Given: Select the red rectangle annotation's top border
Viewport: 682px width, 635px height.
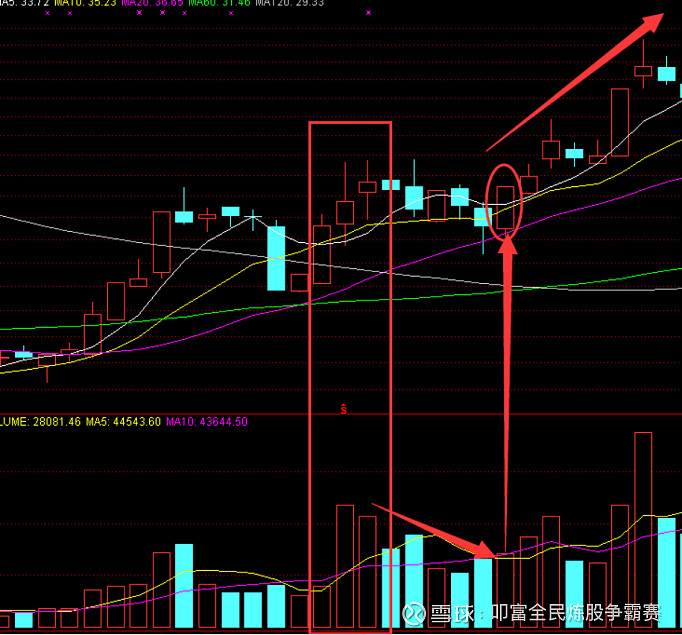Looking at the screenshot, I should point(349,123).
